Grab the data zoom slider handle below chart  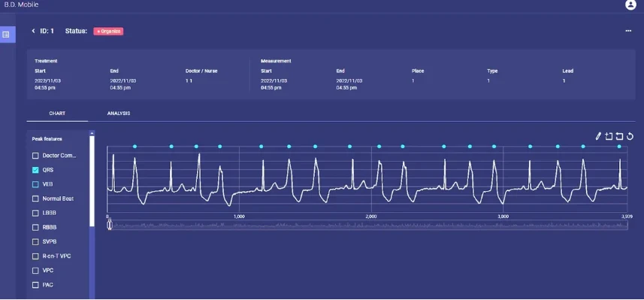click(x=110, y=225)
